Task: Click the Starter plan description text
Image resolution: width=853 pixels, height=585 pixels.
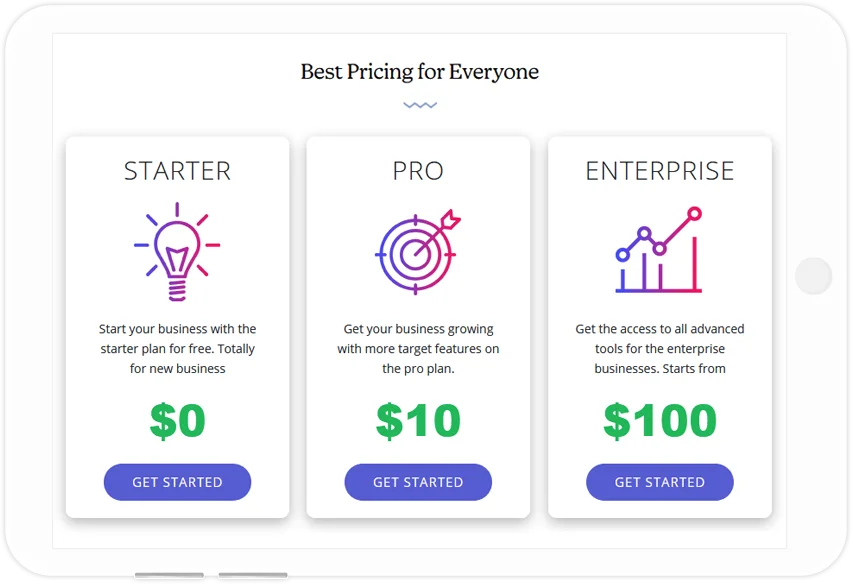Action: click(177, 349)
